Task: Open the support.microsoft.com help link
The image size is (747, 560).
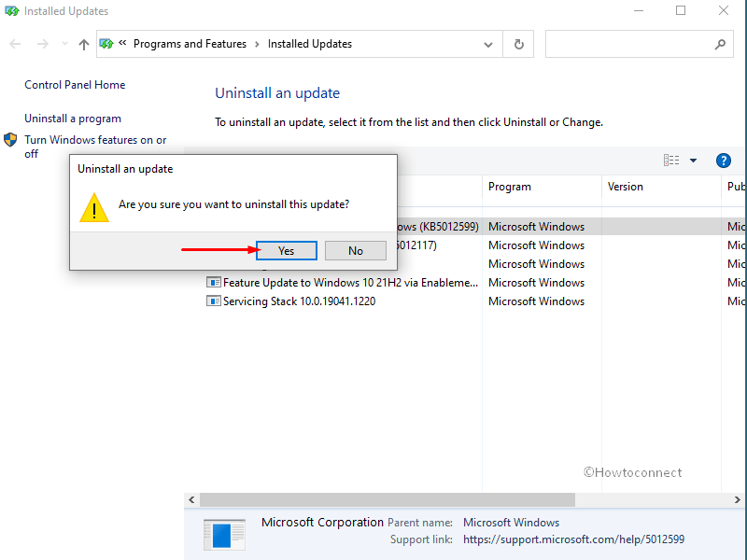Action: [573, 539]
